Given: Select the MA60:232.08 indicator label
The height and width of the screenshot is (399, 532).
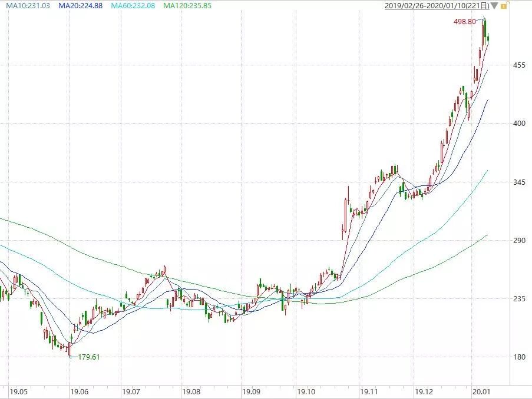Looking at the screenshot, I should tap(133, 6).
